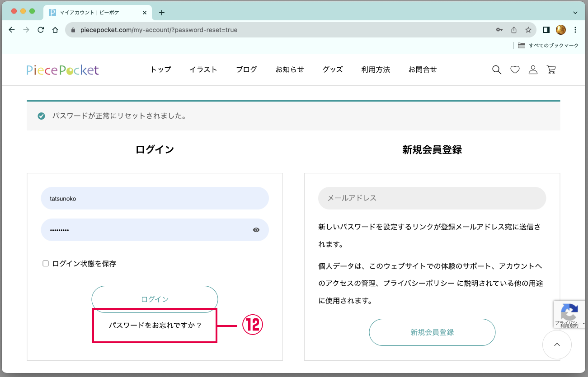Focus the メールアドレス input field
Viewport: 588px width, 377px height.
click(x=432, y=198)
